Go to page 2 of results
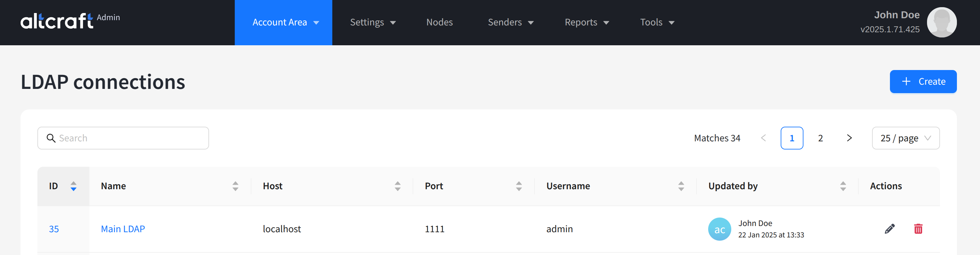 pos(820,138)
